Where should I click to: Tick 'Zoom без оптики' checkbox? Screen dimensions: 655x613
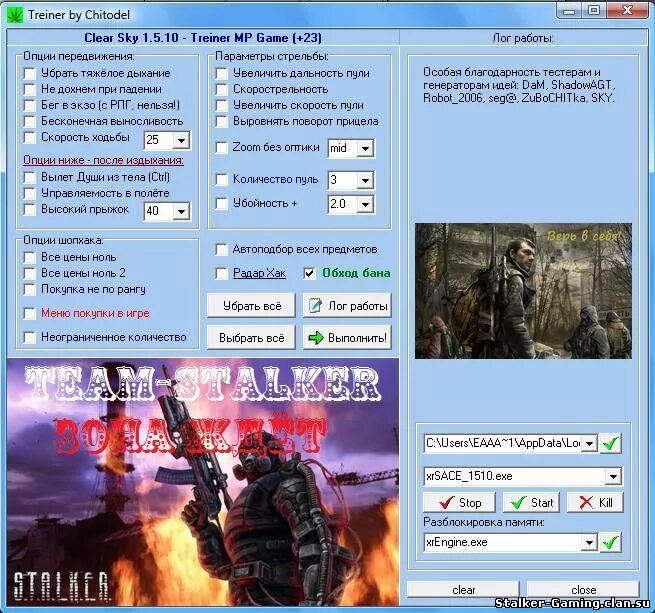[221, 148]
